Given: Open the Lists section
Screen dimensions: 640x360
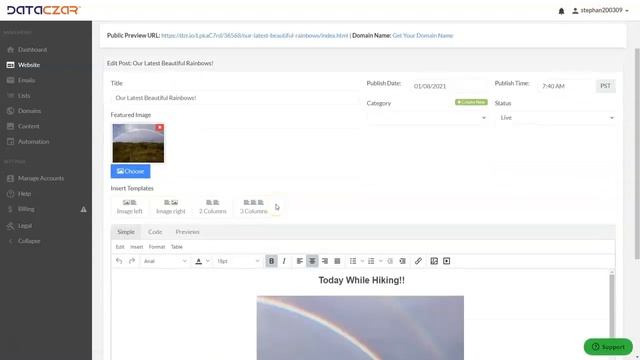Looking at the screenshot, I should click(x=24, y=96).
